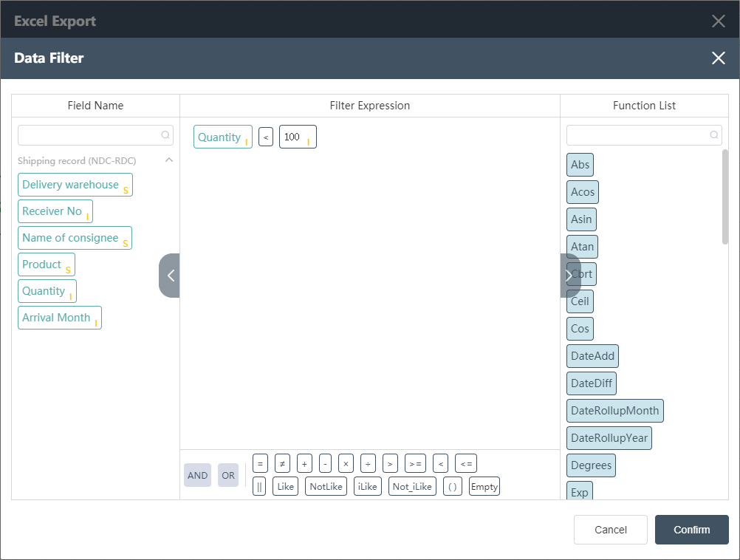Insert the Cos function

pos(580,329)
